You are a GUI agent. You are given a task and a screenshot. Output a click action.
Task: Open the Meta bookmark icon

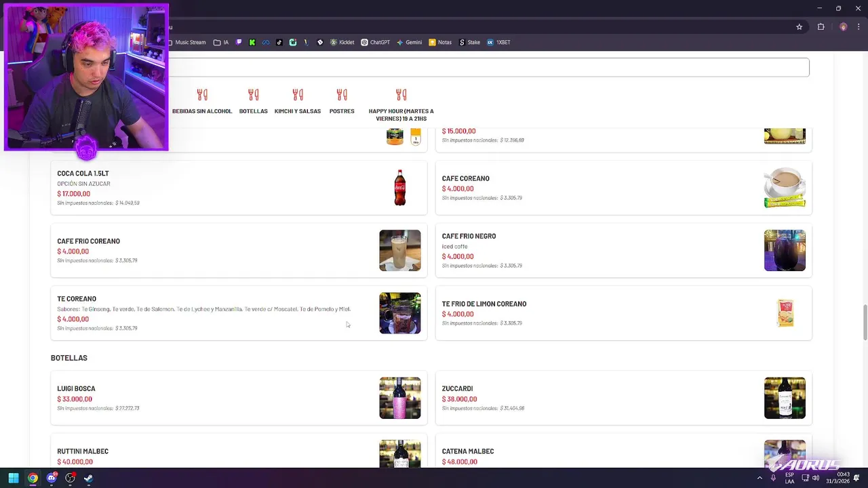[x=266, y=42]
